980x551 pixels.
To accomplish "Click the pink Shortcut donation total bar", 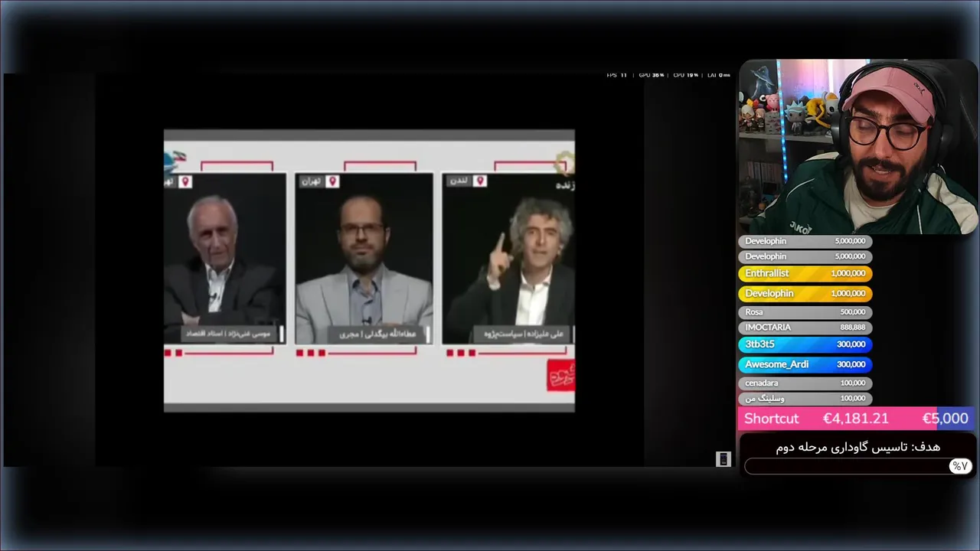I will tap(857, 419).
